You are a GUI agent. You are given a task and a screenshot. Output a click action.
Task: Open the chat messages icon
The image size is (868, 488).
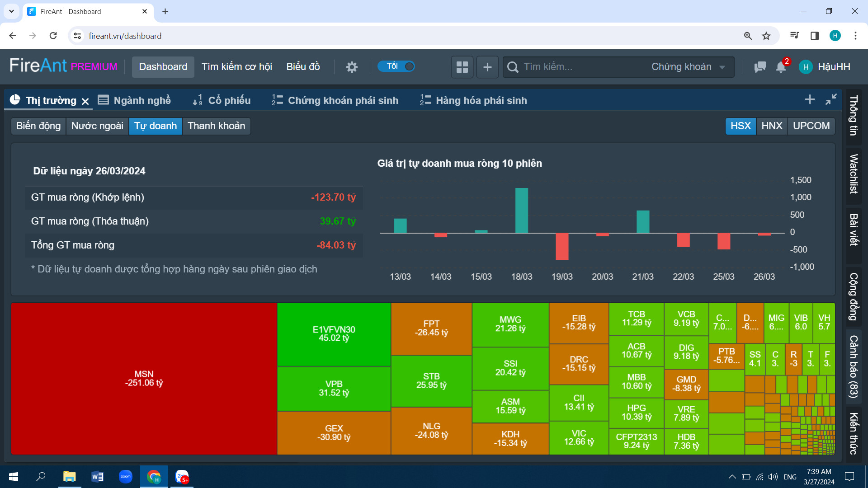759,67
